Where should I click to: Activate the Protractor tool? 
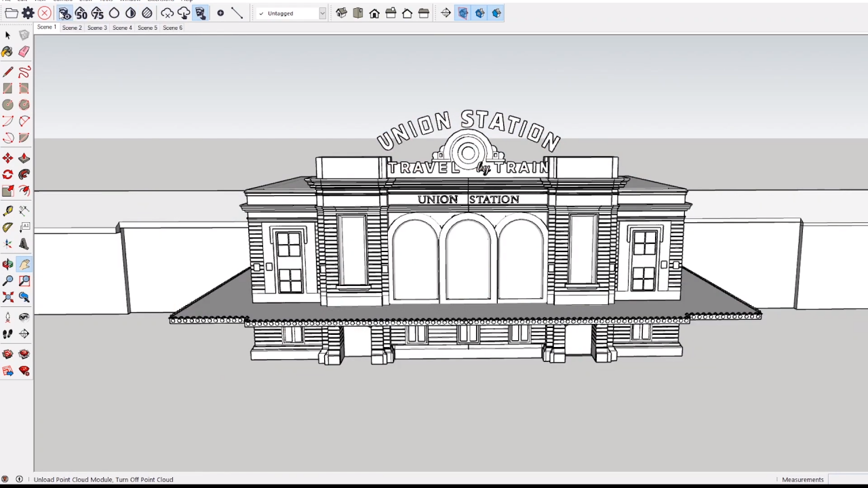[7, 228]
